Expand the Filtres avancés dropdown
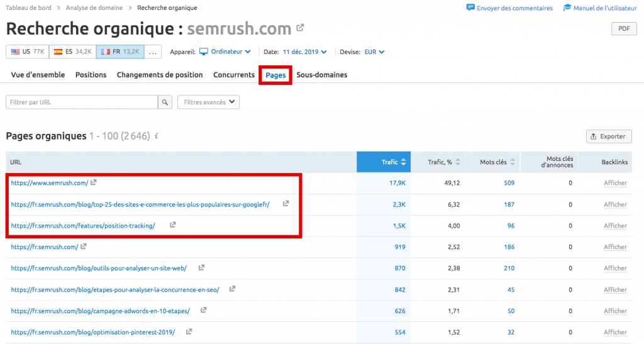The width and height of the screenshot is (644, 344). pos(208,103)
